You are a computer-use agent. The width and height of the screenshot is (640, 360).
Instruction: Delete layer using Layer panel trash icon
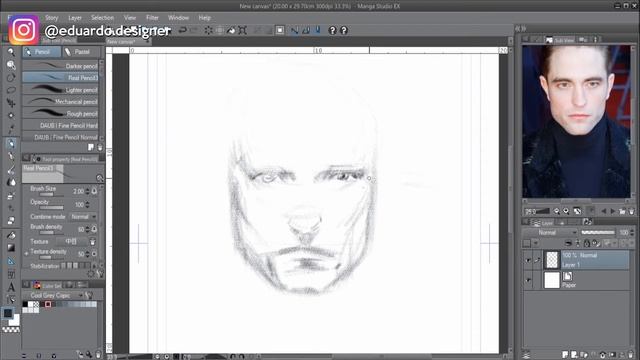click(631, 355)
